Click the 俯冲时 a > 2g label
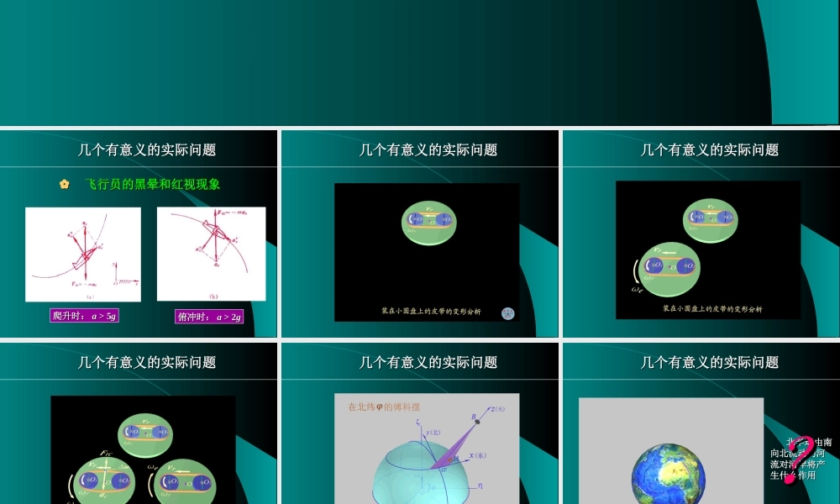840x504 pixels. click(209, 317)
